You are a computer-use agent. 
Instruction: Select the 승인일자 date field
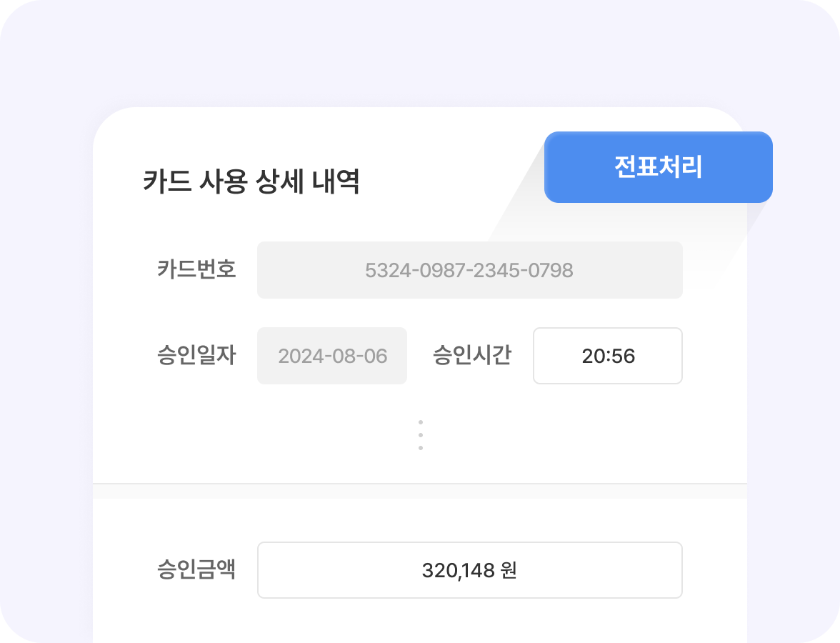331,356
